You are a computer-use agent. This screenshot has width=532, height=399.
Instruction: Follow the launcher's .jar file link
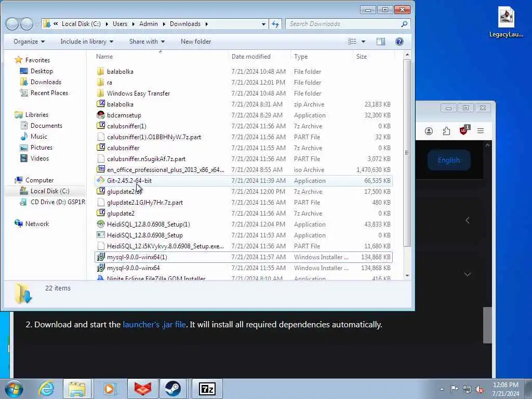(x=154, y=324)
